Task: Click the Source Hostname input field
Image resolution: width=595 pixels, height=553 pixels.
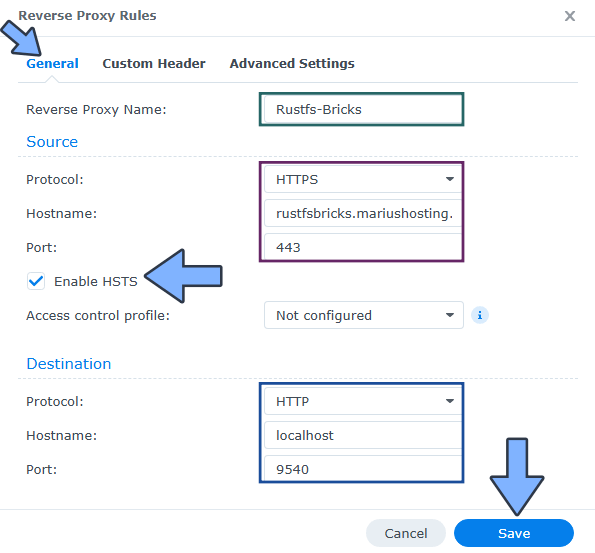Action: [x=363, y=213]
